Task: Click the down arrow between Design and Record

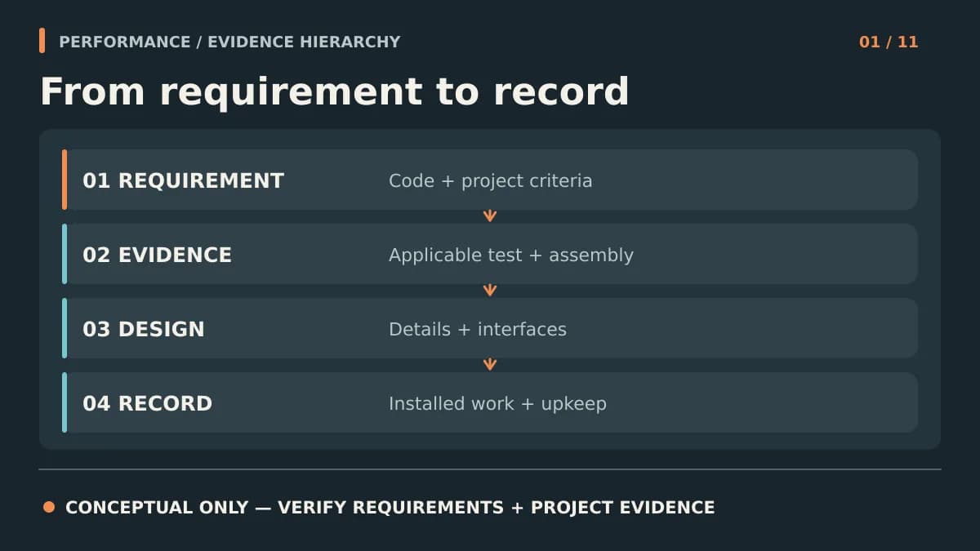Action: click(x=490, y=365)
